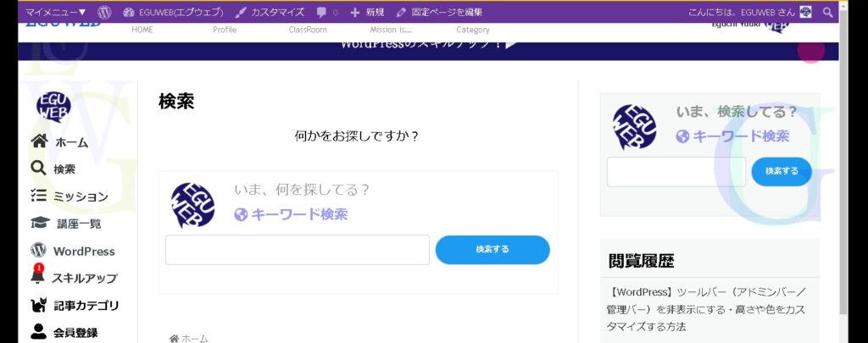Click the comments bubble icon in admin bar
868x343 pixels.
[321, 12]
